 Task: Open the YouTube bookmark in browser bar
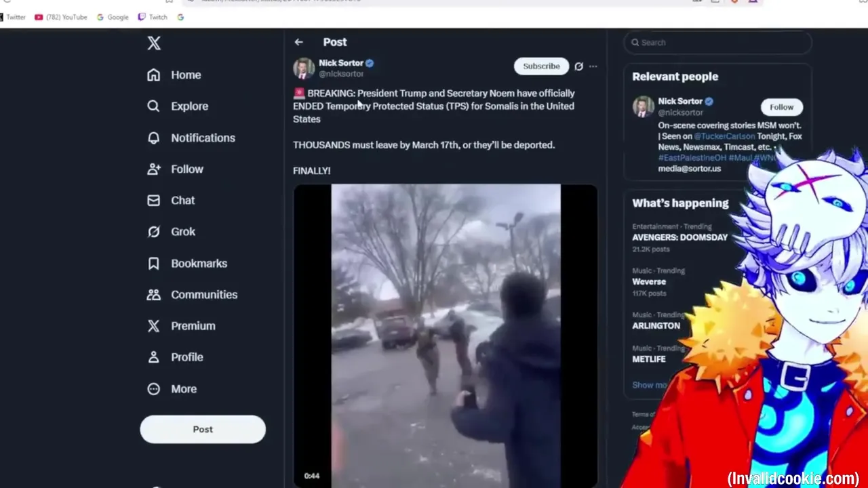coord(61,17)
